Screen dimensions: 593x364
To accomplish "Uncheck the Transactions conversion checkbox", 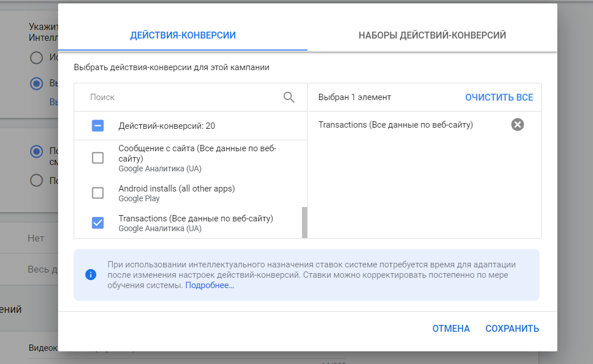I will coord(98,223).
